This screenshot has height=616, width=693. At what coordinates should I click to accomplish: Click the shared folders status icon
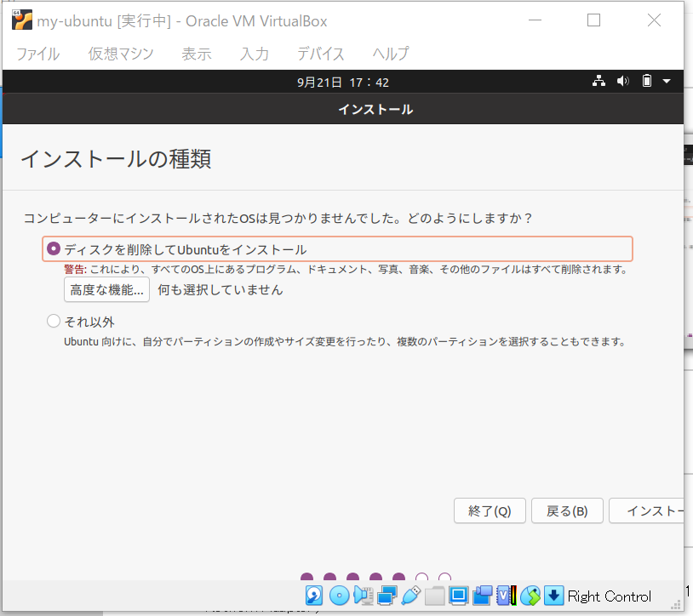tap(435, 596)
